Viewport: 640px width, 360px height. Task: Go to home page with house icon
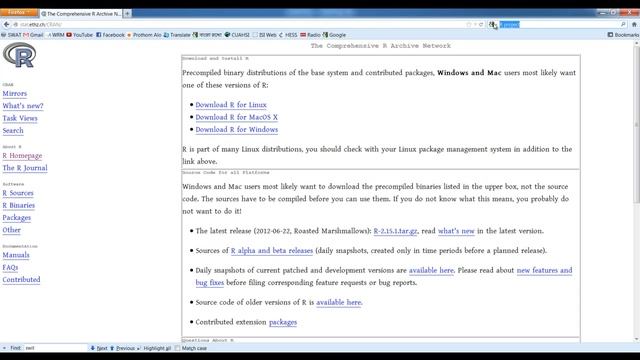click(634, 24)
